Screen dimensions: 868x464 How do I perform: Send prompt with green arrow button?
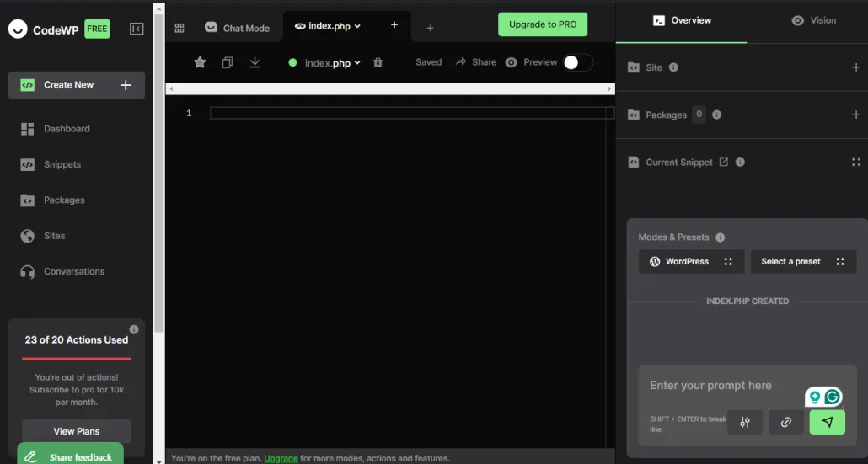coord(827,422)
